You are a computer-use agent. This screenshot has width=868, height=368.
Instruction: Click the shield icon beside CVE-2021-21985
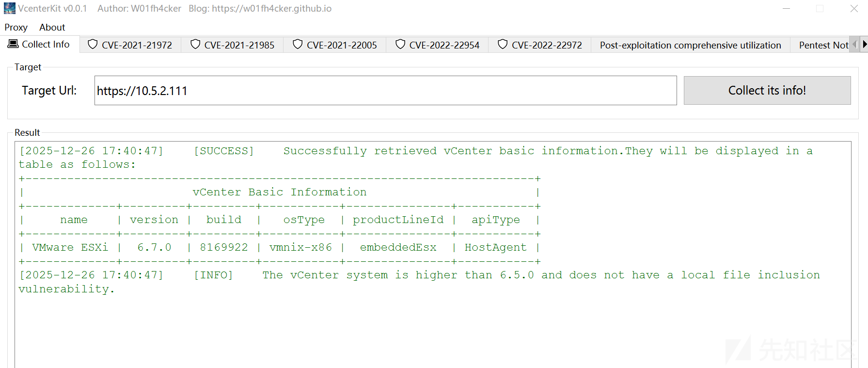195,45
